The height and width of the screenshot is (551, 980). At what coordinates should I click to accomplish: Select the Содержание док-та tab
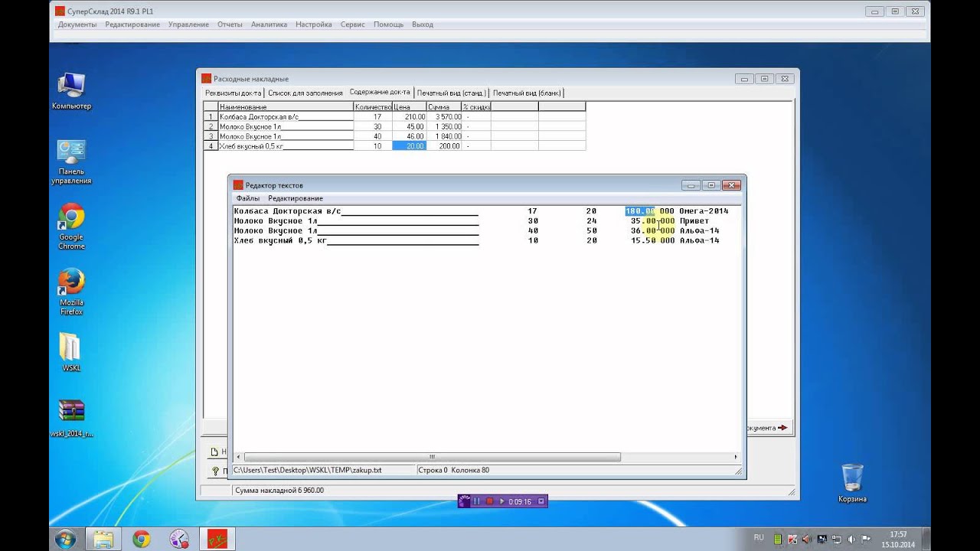coord(380,93)
